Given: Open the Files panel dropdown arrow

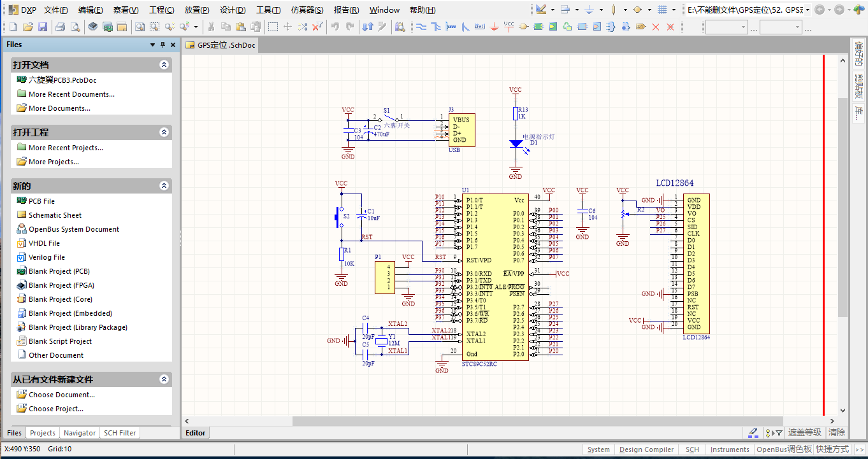Looking at the screenshot, I should 152,45.
